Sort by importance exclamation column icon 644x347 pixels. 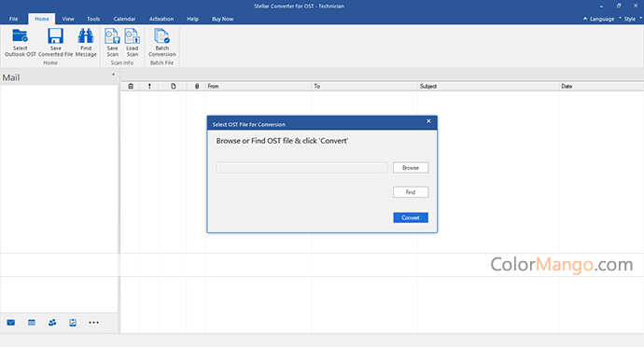pos(149,86)
